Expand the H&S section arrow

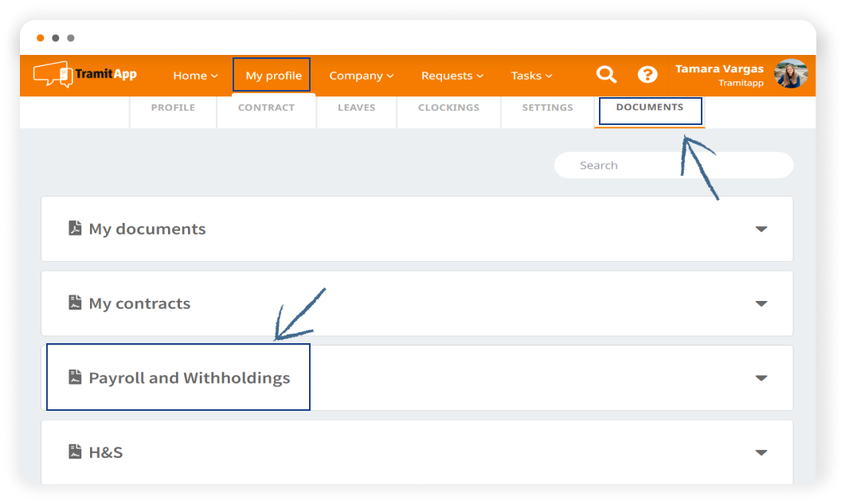(x=761, y=453)
